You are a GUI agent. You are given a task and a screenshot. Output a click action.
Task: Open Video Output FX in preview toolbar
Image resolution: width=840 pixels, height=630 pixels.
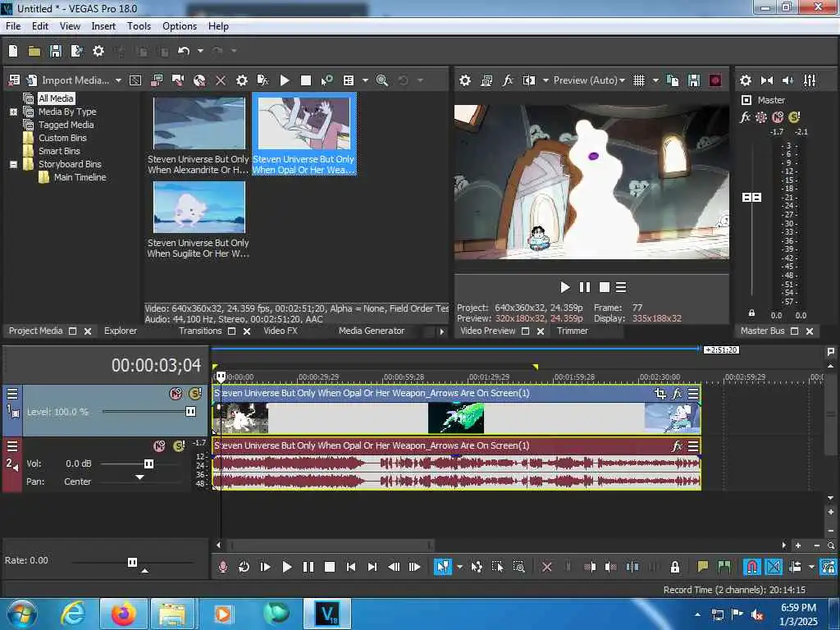(508, 80)
